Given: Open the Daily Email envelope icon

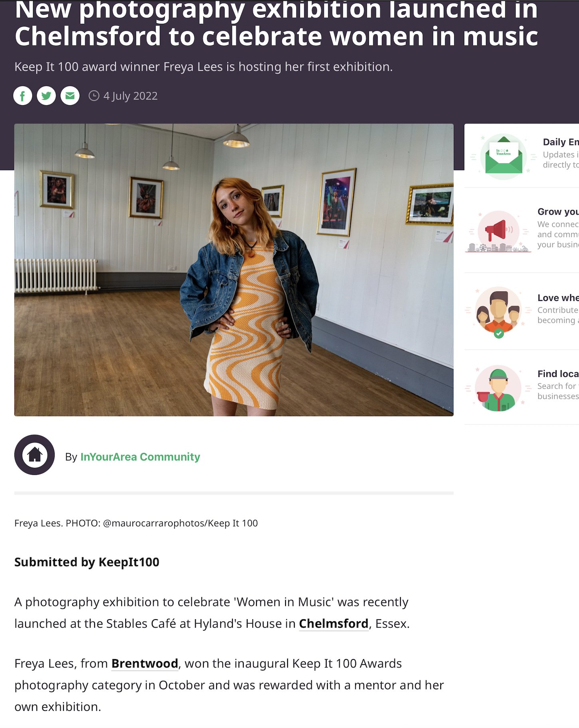Looking at the screenshot, I should [504, 157].
